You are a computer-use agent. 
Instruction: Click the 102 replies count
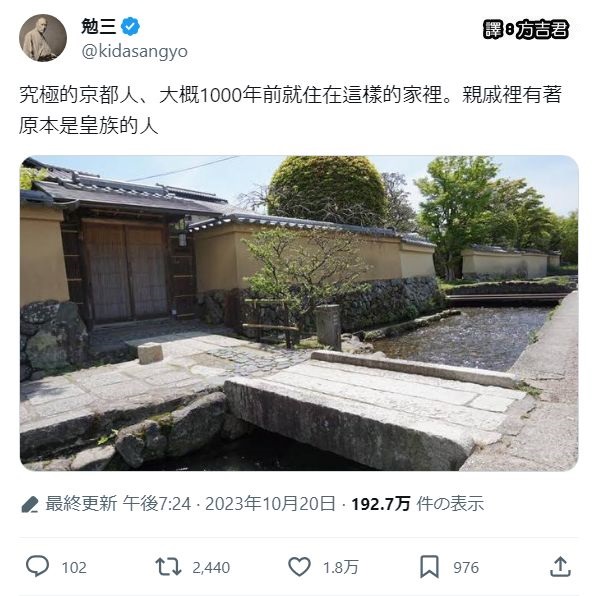(74, 567)
